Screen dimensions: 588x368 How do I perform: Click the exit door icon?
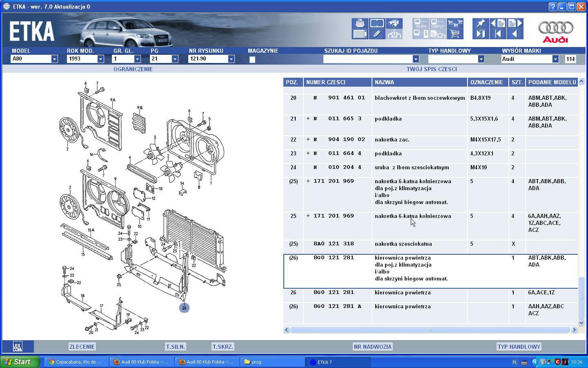(x=481, y=34)
